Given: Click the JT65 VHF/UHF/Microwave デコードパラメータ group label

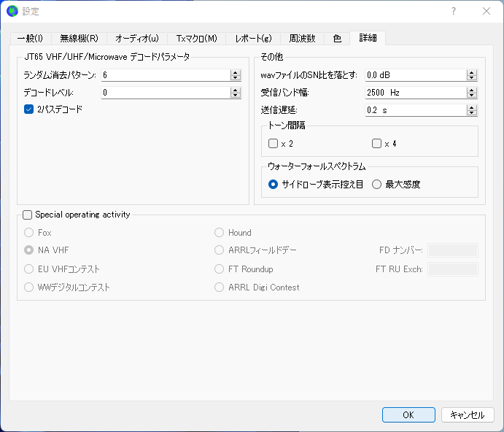Looking at the screenshot, I should 107,57.
